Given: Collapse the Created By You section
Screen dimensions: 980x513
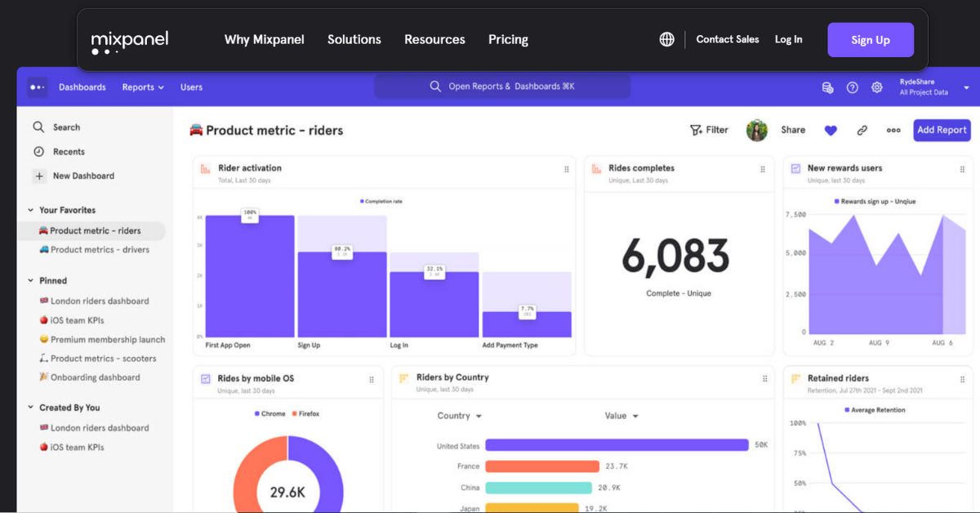Looking at the screenshot, I should click(x=31, y=408).
